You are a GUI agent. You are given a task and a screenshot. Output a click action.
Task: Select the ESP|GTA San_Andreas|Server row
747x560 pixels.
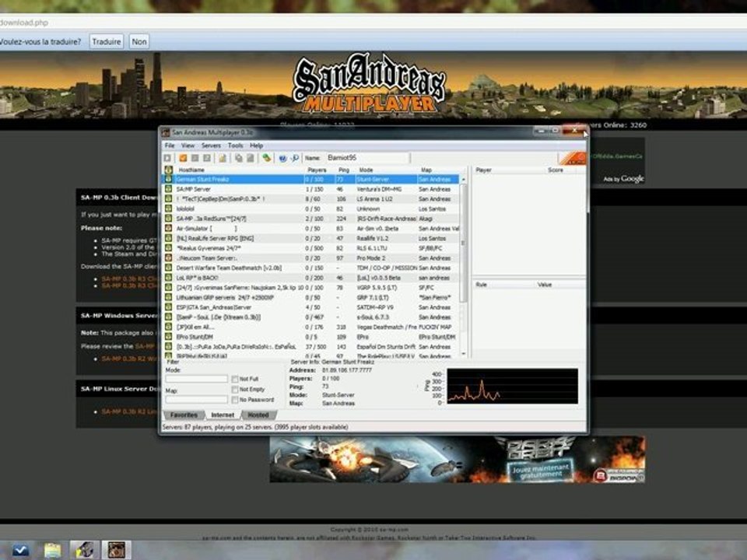312,308
